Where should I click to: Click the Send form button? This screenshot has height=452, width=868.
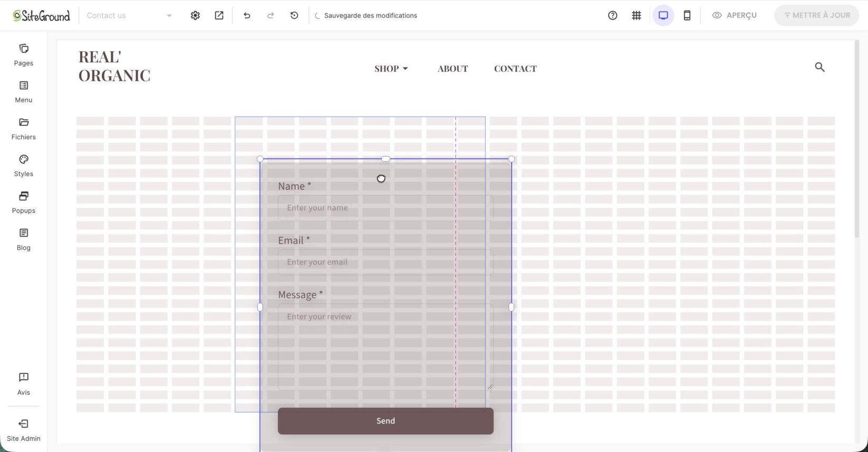[x=385, y=421]
